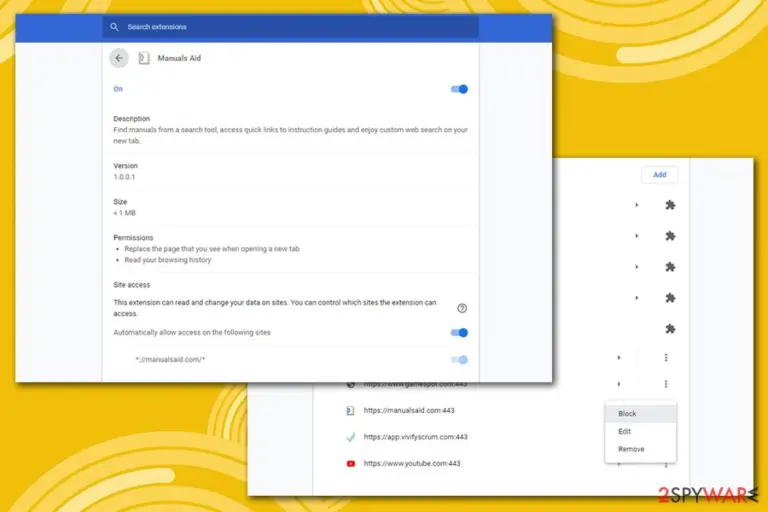768x512 pixels.
Task: Click the search magnifier icon in extensions bar
Action: coord(114,27)
